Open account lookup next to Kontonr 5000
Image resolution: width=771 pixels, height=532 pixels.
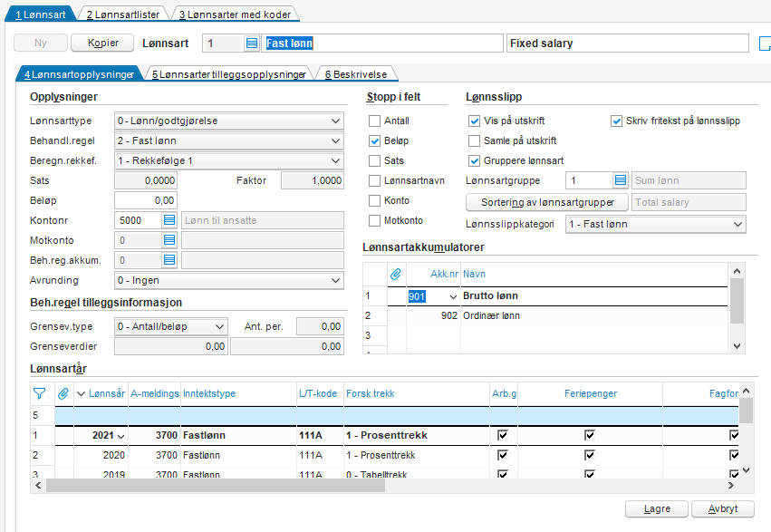169,220
